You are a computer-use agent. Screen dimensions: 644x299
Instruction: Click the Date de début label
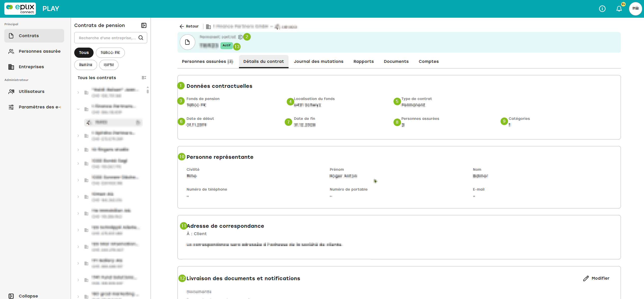200,119
